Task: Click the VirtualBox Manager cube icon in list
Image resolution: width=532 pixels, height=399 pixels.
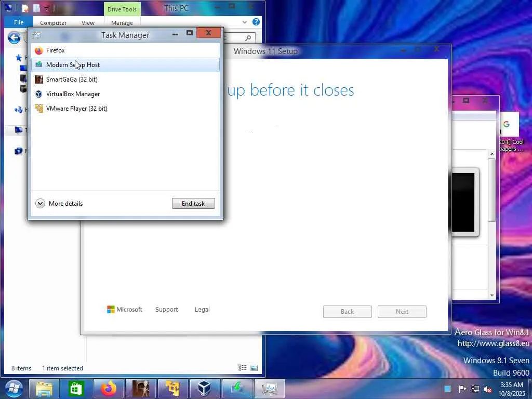Action: (x=38, y=94)
